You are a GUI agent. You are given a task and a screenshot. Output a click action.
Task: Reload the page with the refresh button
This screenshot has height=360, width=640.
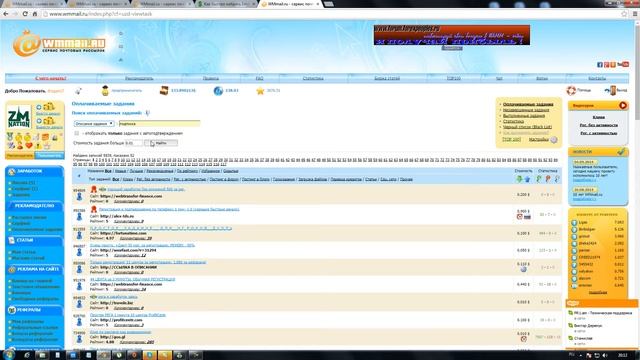pos(25,14)
